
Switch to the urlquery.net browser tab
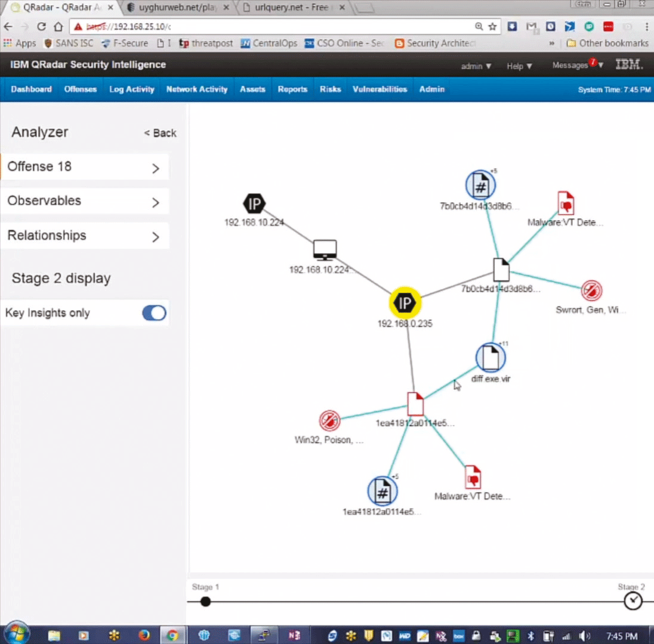point(294,8)
